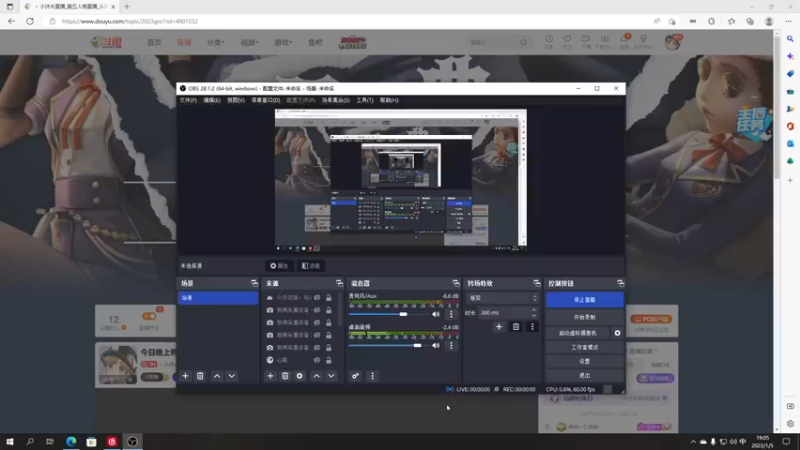Mute the 桌面音频 audio channel
The height and width of the screenshot is (450, 800).
click(436, 345)
